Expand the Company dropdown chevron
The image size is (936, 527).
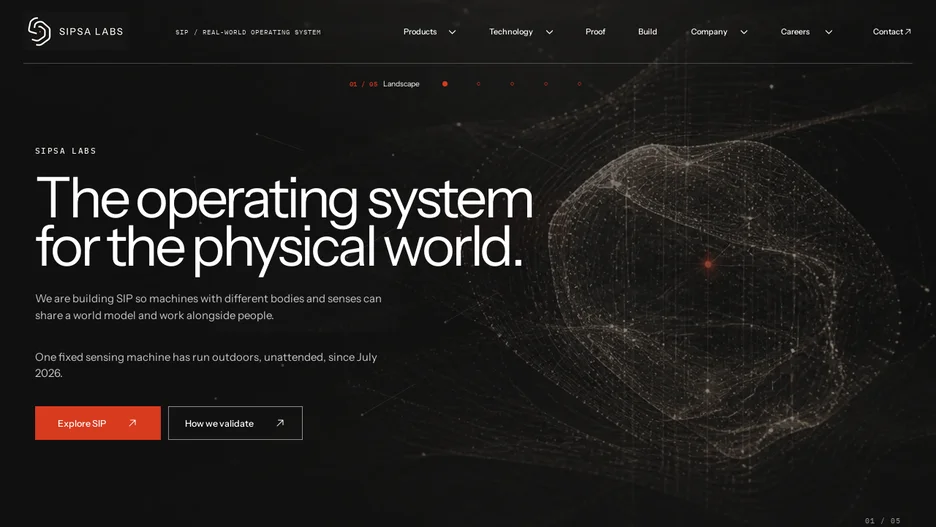pos(744,32)
